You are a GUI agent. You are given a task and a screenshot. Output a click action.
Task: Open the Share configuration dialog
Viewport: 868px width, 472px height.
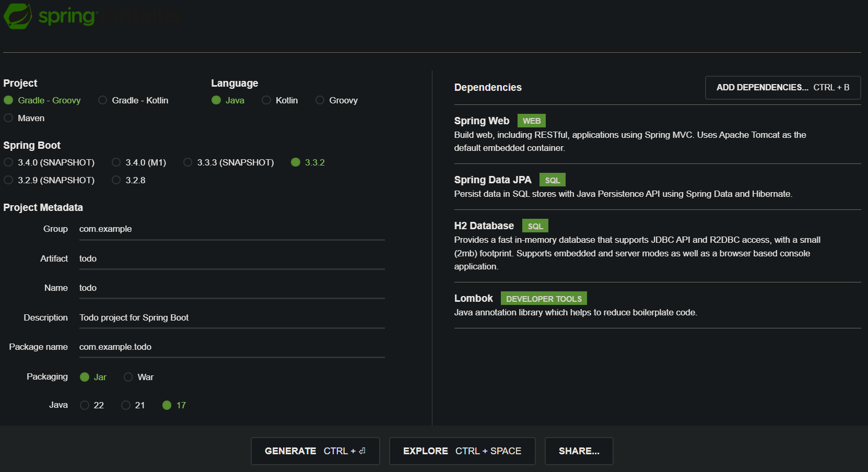point(579,451)
